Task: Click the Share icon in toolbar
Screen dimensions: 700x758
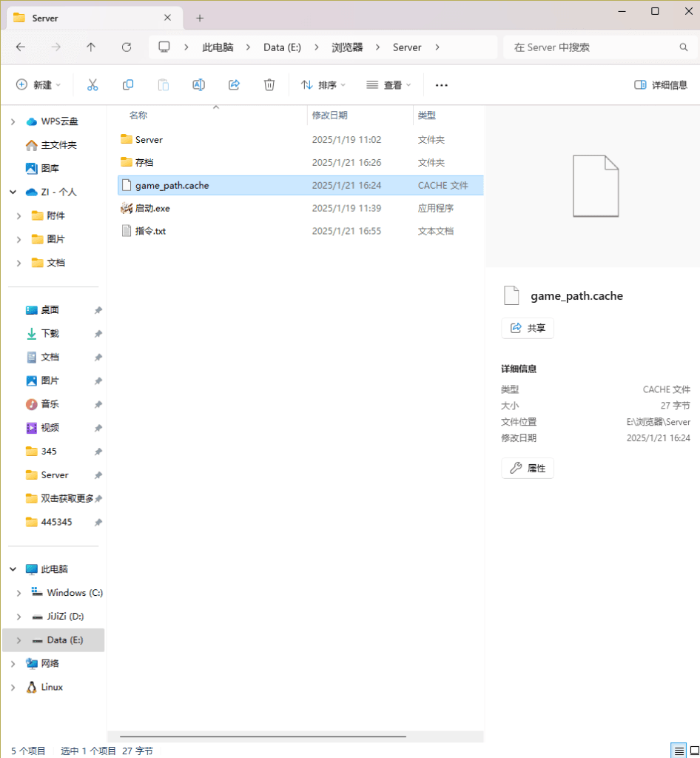Action: tap(234, 85)
